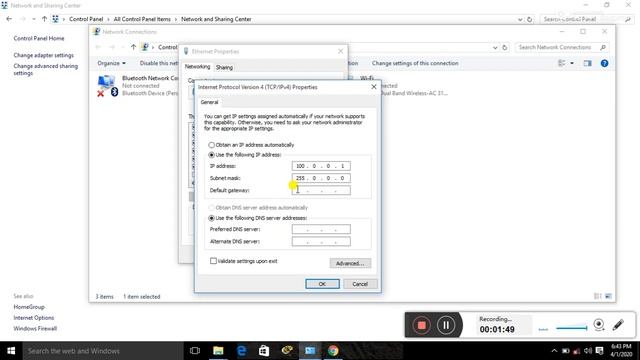Select Use the following IP address option
This screenshot has width=640, height=360.
[x=245, y=155]
